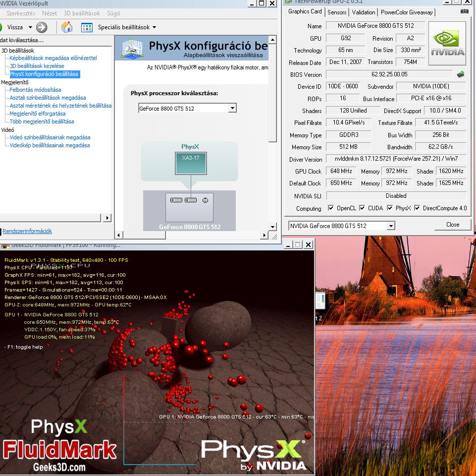This screenshot has width=476, height=476.
Task: Open the Vissza history dropdown arrow
Action: (x=30, y=27)
